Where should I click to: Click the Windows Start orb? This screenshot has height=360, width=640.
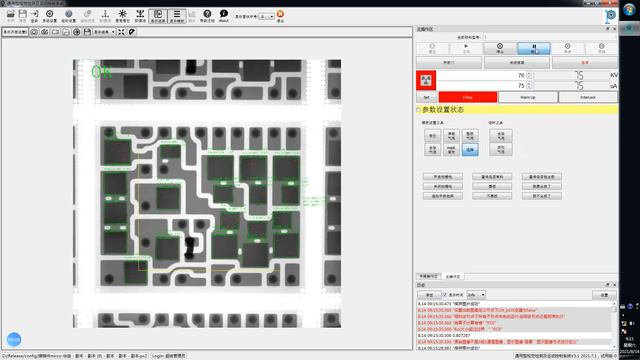[629, 10]
